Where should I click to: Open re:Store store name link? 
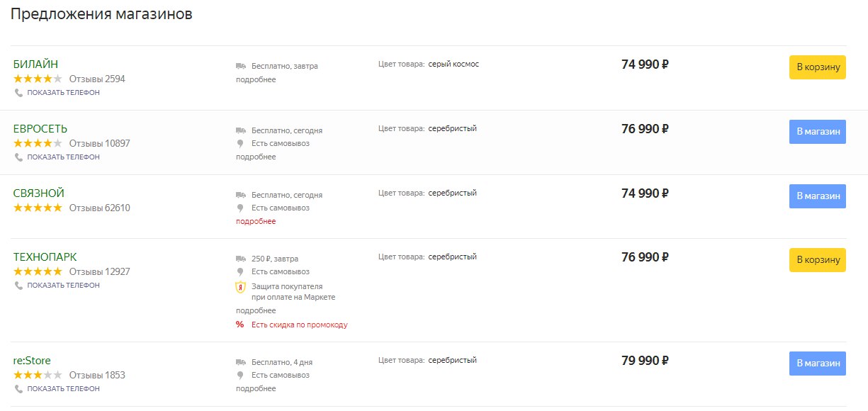click(x=32, y=361)
